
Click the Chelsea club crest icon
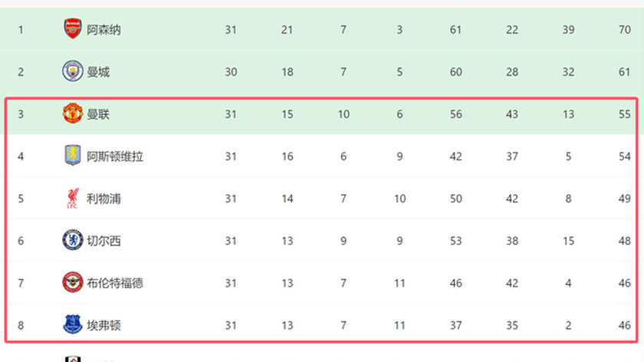tap(71, 241)
